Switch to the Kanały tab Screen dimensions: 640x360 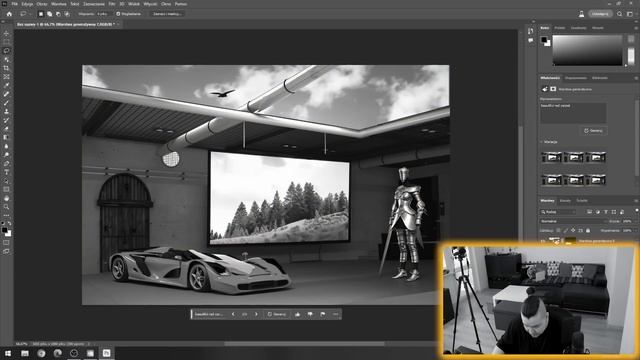[565, 201]
